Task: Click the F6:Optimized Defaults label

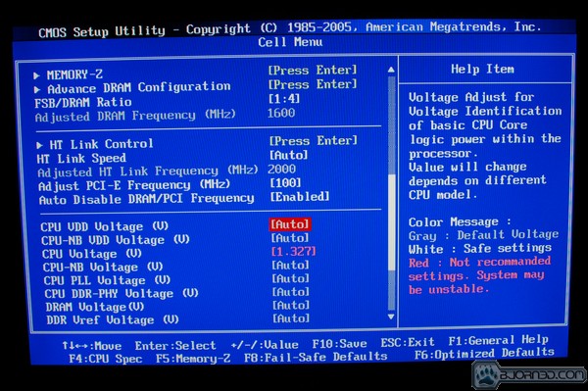Action: click(484, 353)
